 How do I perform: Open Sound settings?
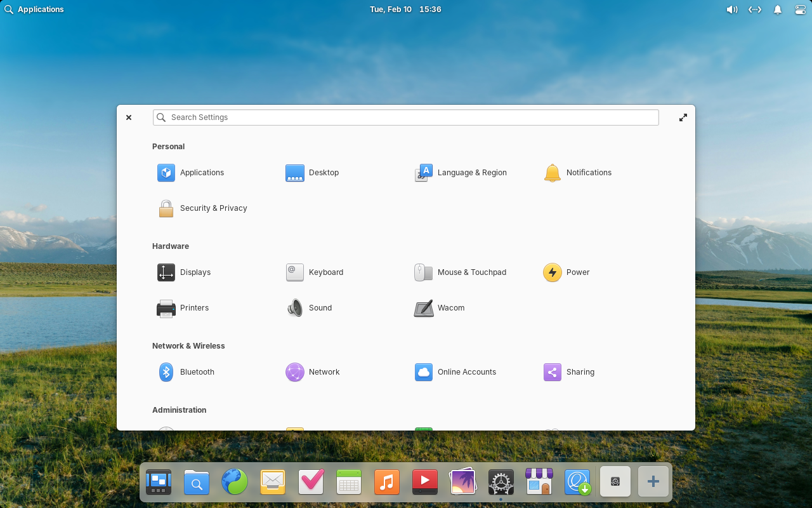[x=295, y=308]
